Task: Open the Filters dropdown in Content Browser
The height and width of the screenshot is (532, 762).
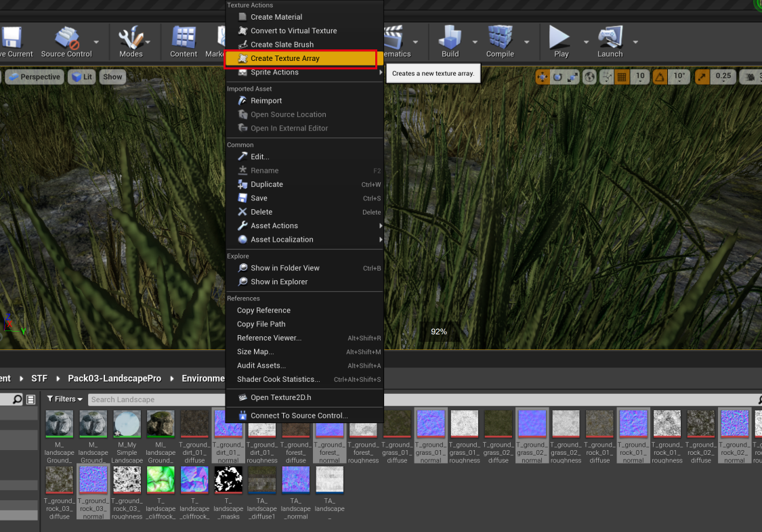Action: tap(64, 399)
